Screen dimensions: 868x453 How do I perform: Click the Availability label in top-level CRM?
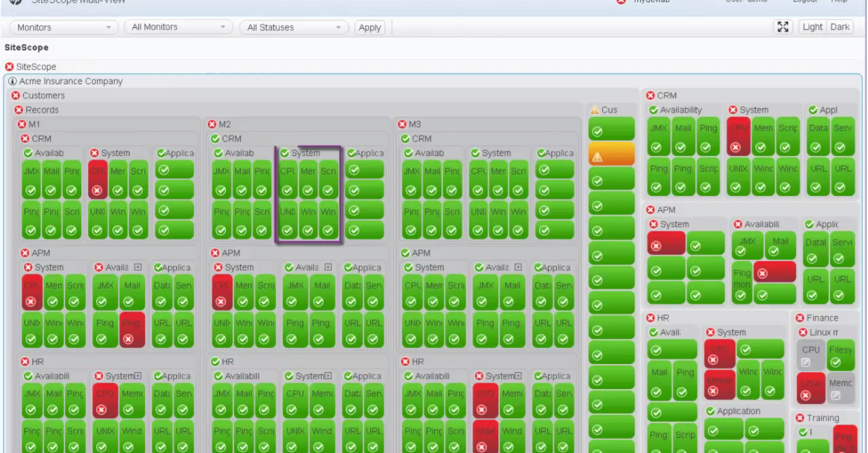[x=681, y=110]
